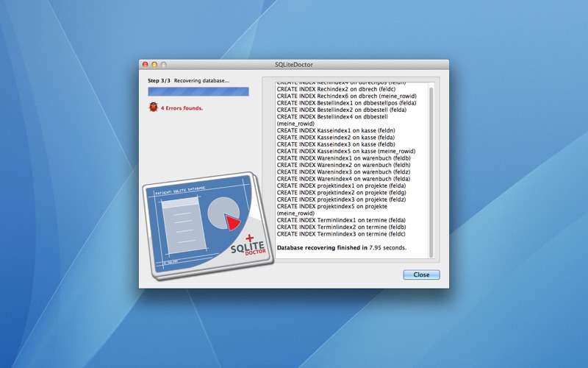
Task: Click the yellow minimize window button
Action: coord(154,65)
